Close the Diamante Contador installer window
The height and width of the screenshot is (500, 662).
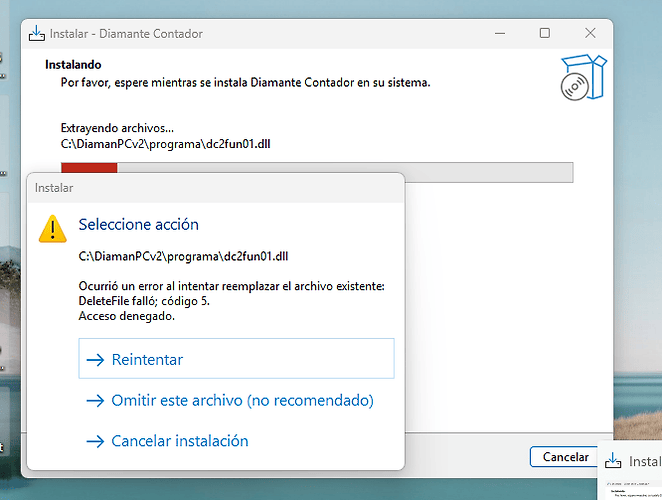[590, 33]
